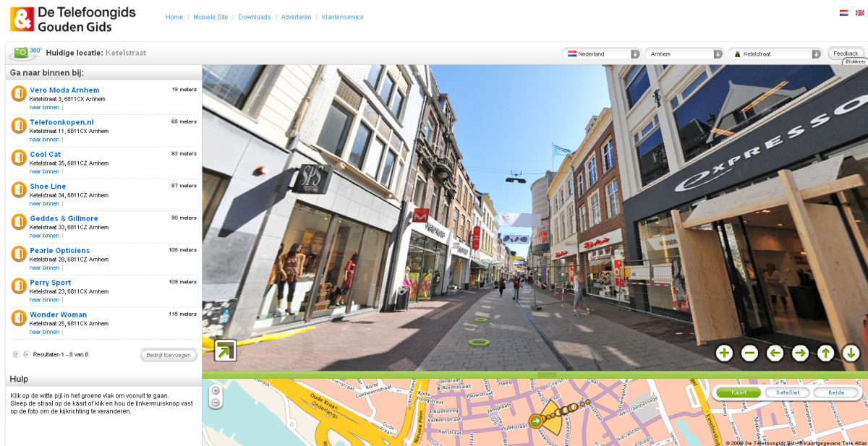Select the Beide map mode

coord(835,393)
